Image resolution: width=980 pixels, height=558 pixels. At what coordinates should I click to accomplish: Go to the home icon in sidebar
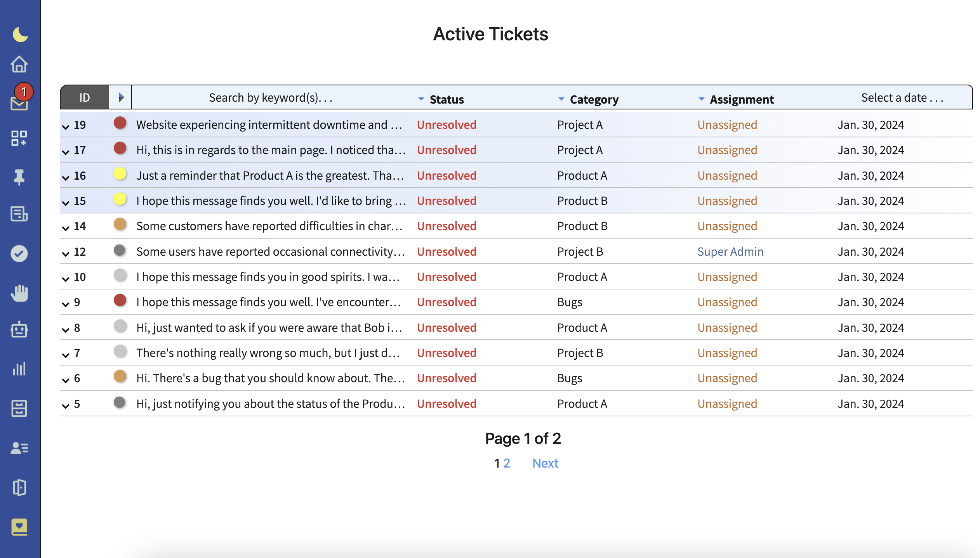(x=19, y=64)
